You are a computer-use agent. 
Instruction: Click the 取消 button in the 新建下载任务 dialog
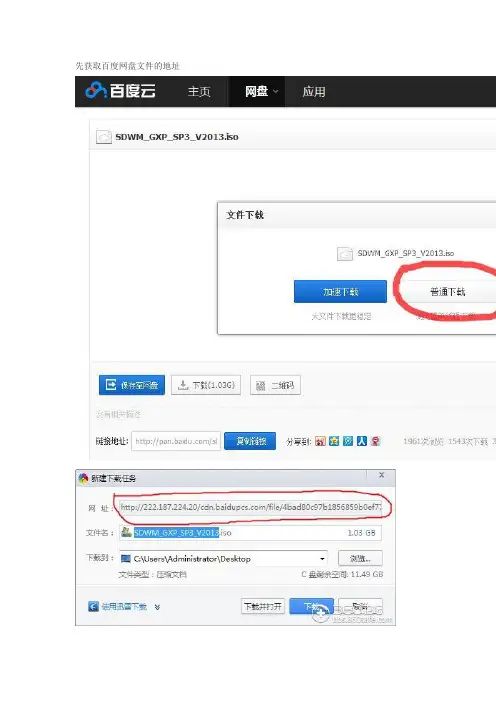tap(360, 607)
